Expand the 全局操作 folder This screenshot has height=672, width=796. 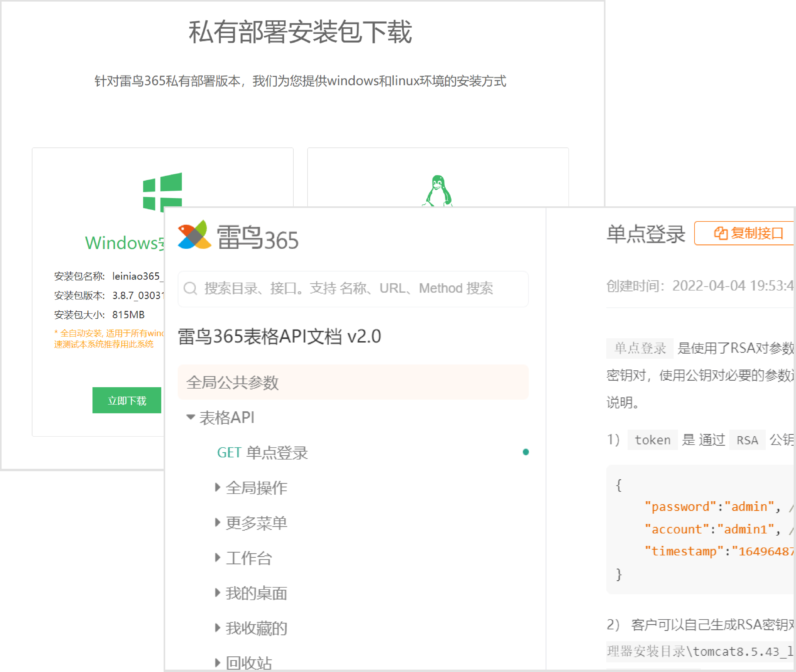click(x=217, y=487)
